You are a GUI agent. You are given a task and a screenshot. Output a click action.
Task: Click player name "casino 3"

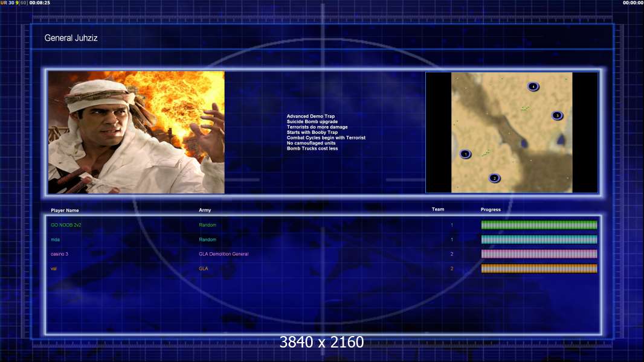point(60,254)
